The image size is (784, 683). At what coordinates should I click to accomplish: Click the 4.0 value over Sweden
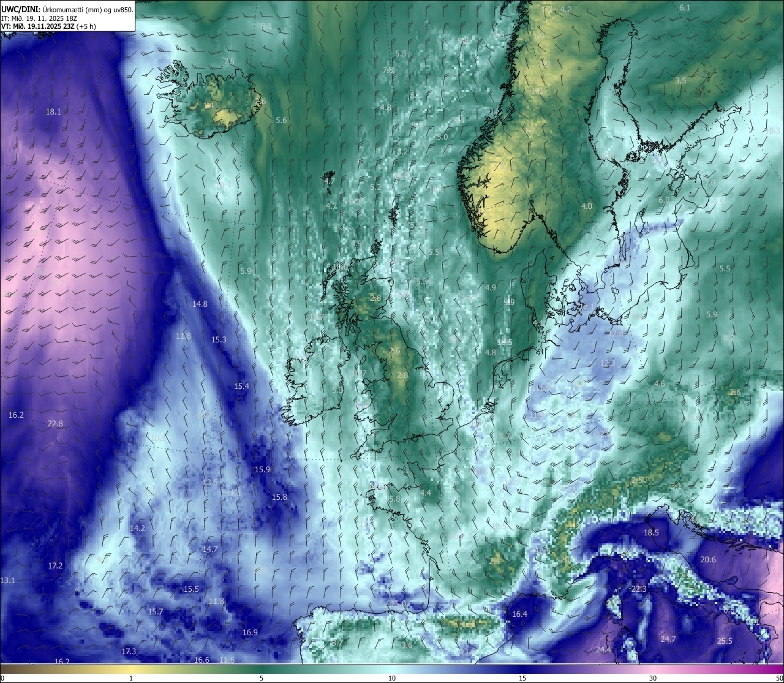587,206
